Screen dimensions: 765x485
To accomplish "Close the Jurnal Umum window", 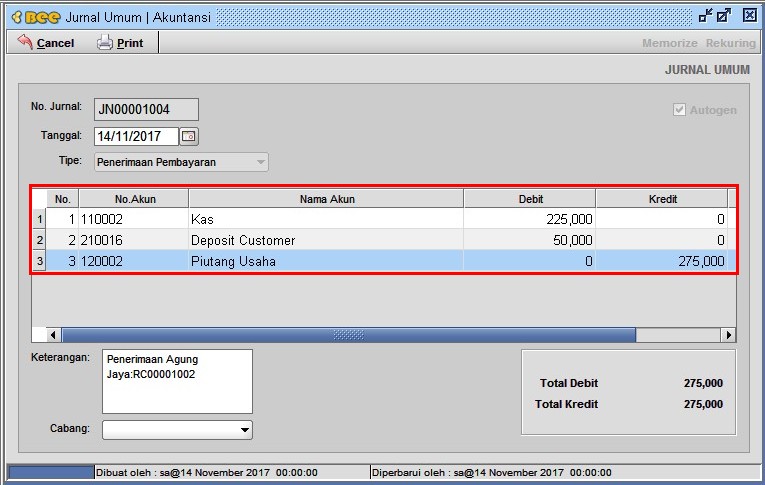I will [x=750, y=16].
